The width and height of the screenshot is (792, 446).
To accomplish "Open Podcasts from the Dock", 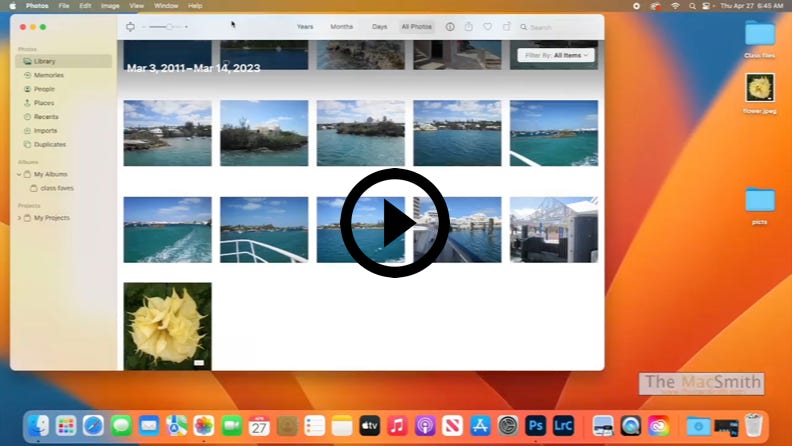I will point(425,426).
